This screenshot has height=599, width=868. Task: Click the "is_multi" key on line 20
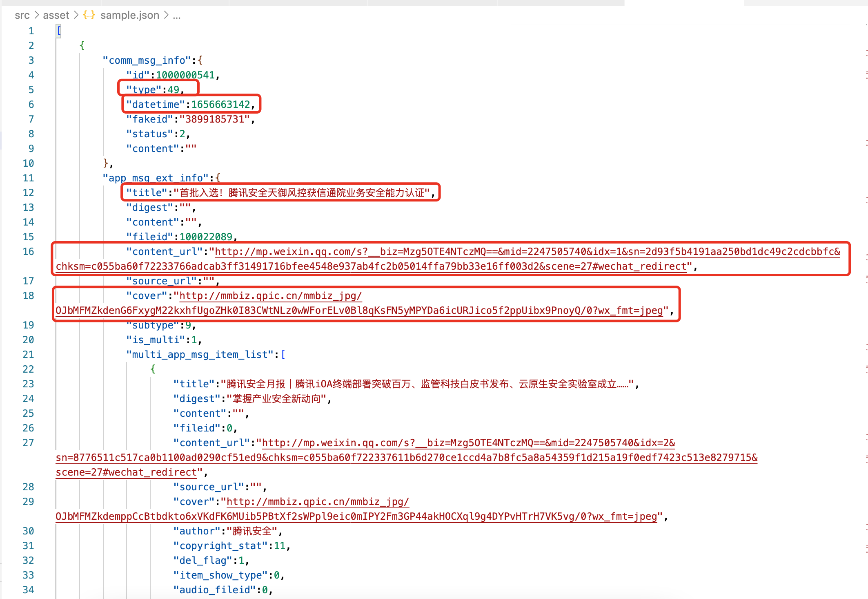(156, 340)
